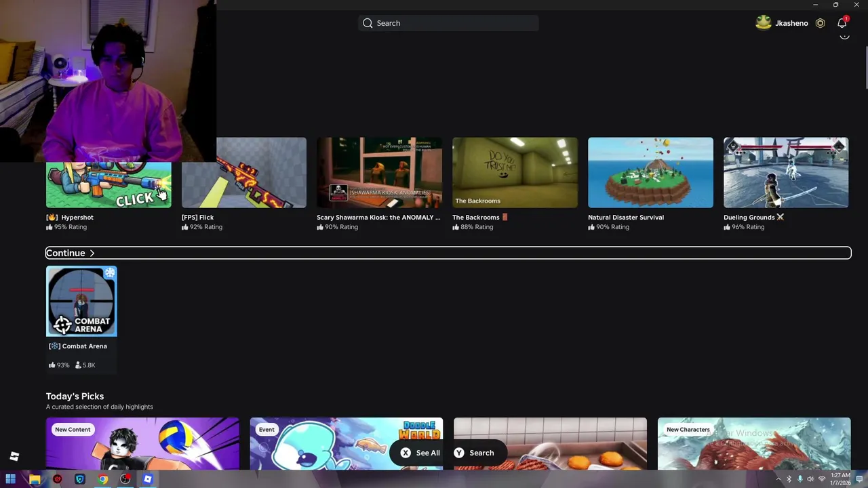Open the Doodle World Event card
The height and width of the screenshot is (488, 868).
(347, 443)
